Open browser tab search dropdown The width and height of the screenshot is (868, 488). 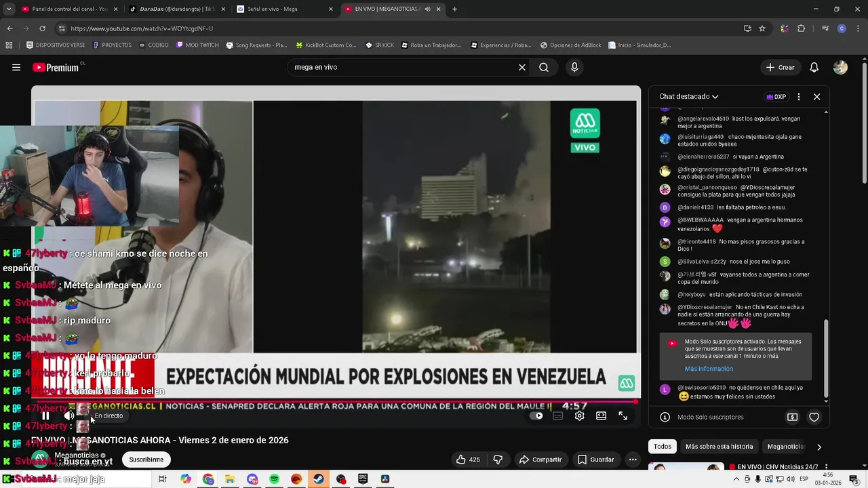[x=8, y=9]
